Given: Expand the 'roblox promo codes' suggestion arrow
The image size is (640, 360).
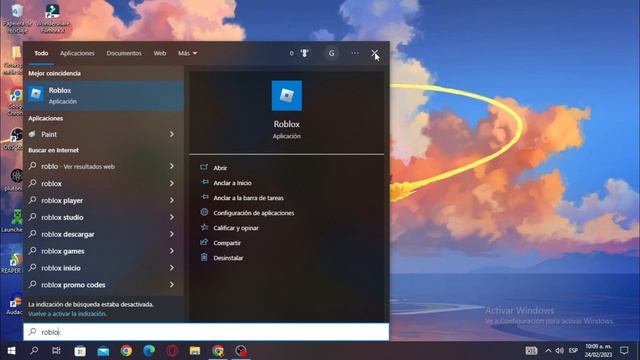Looking at the screenshot, I should coord(172,284).
